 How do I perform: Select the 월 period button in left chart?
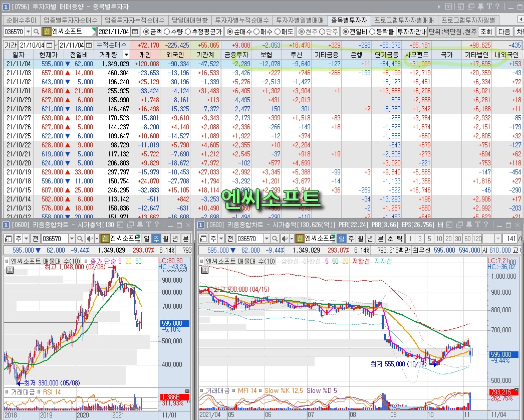tap(166, 239)
